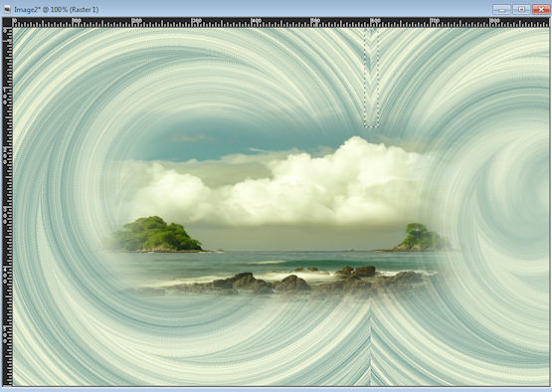Click the vertical ruler along the left edge

point(7,207)
